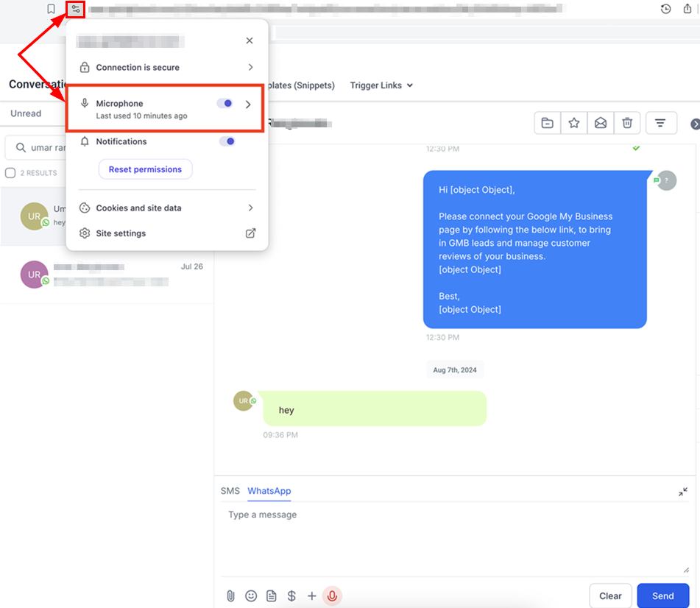The width and height of the screenshot is (700, 608).
Task: Toggle the Microphone permission switch
Action: [x=225, y=104]
